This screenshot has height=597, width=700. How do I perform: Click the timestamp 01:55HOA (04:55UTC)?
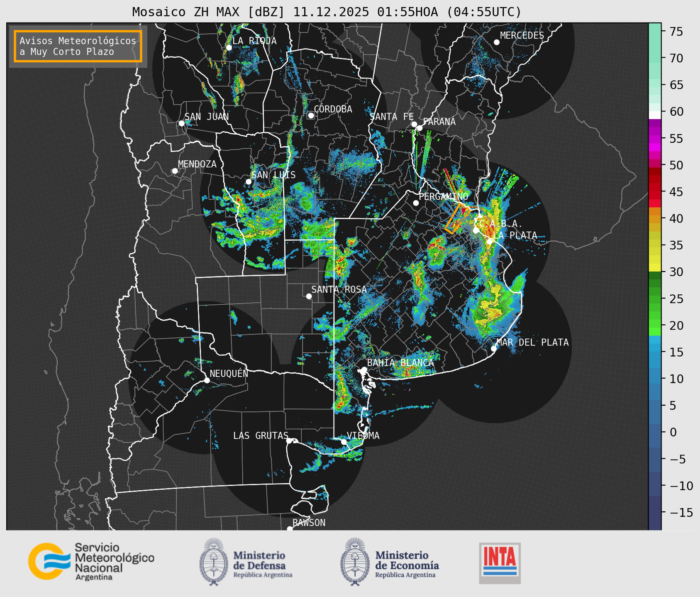tap(449, 12)
